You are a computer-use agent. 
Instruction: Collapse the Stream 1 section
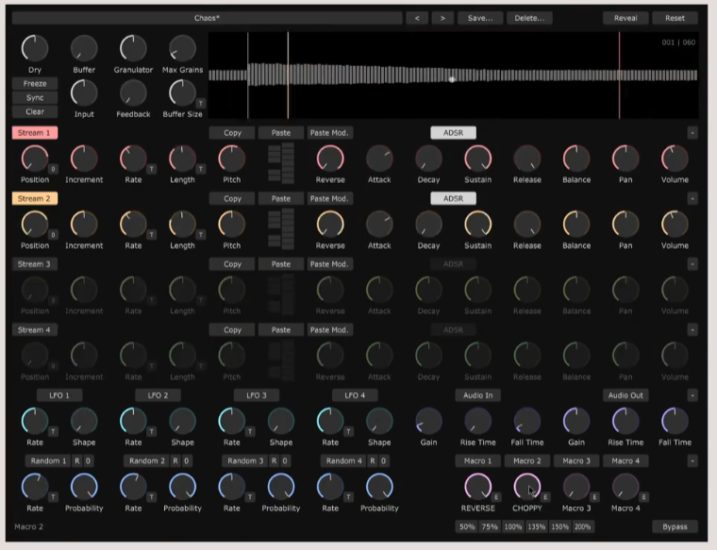692,133
